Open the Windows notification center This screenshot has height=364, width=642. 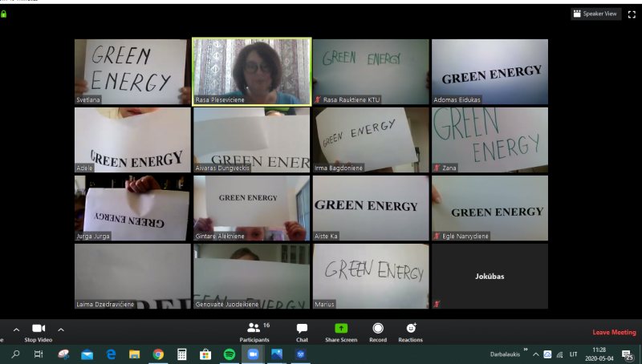(627, 354)
